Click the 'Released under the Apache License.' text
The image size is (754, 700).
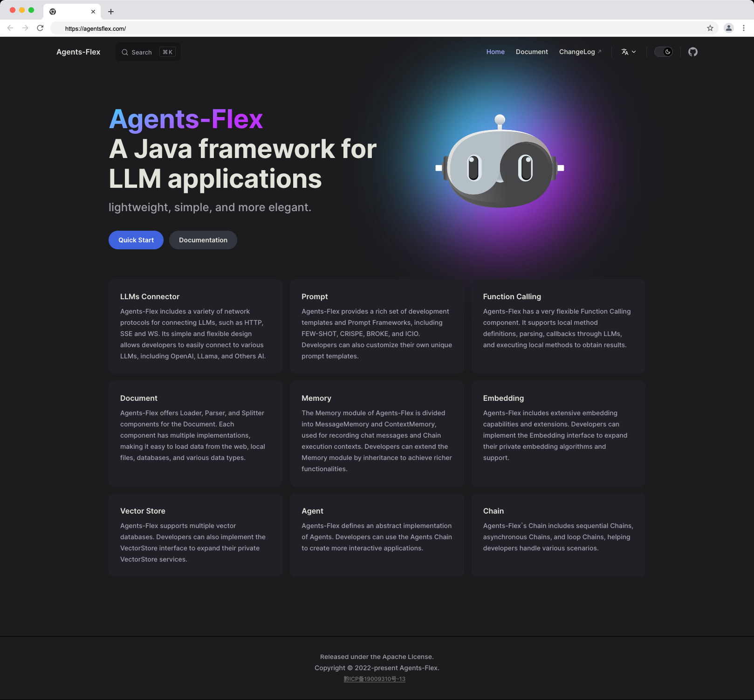coord(377,657)
